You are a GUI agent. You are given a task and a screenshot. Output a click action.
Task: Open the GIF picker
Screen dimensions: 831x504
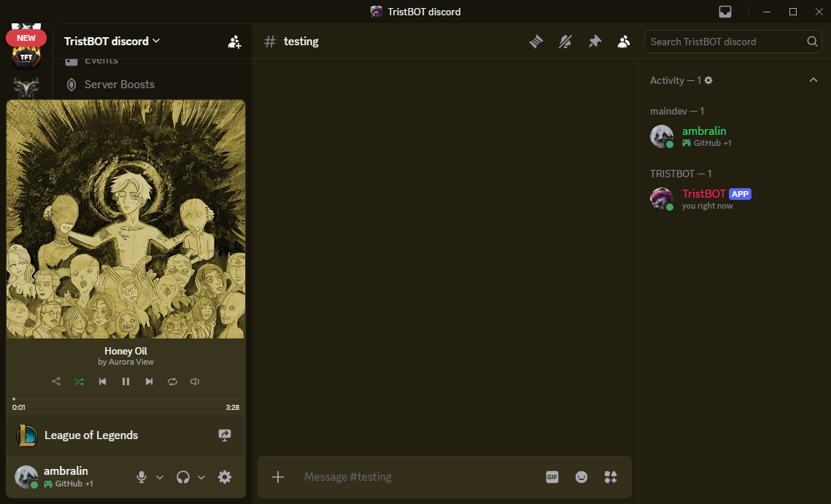[552, 477]
